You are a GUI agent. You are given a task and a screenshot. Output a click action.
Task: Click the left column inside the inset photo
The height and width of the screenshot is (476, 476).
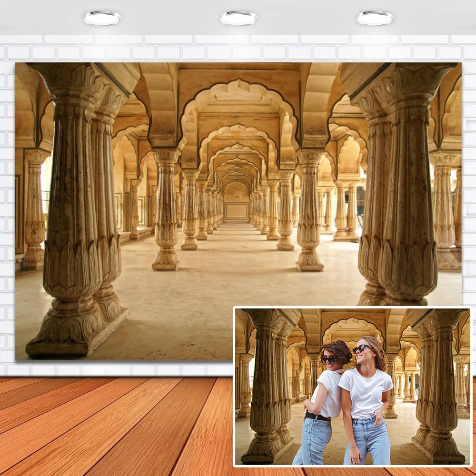268,386
